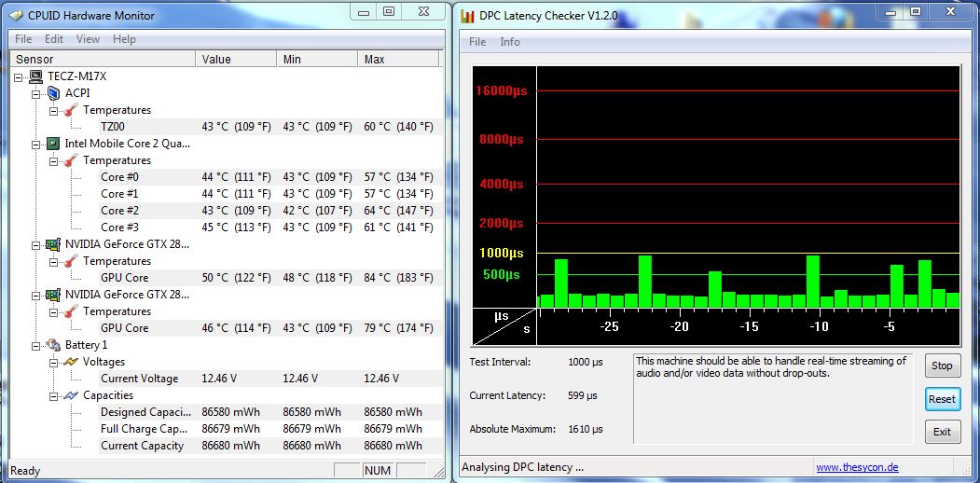This screenshot has width=980, height=483.
Task: Click the 84 °C (183 °F) max value
Action: (399, 278)
